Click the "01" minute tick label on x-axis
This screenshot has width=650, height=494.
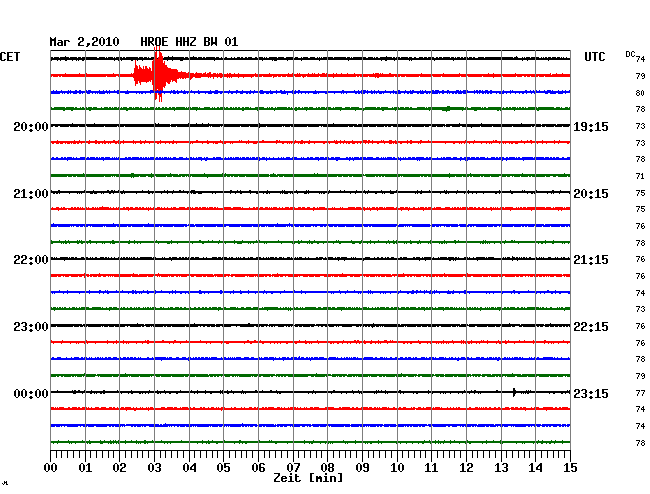85,467
